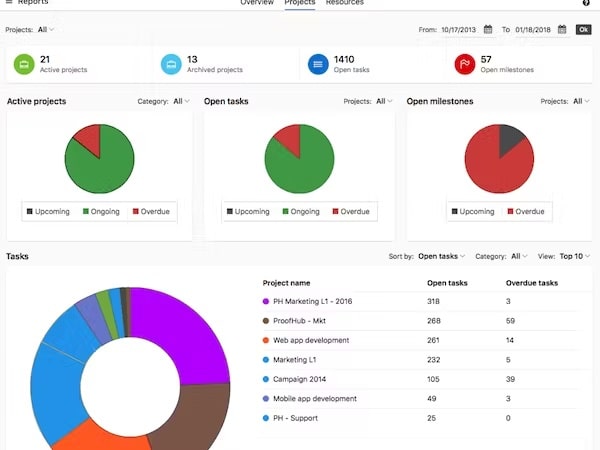Open the To date calendar picker

click(562, 29)
